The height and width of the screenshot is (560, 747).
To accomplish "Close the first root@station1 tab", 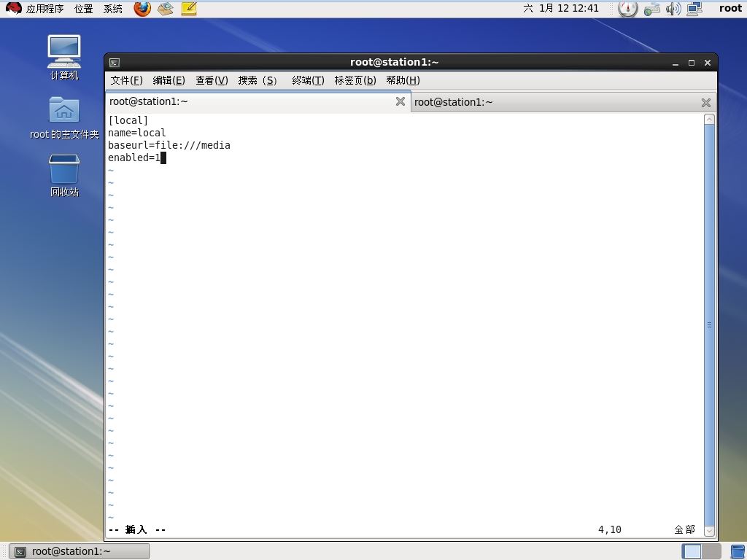I will pyautogui.click(x=400, y=101).
